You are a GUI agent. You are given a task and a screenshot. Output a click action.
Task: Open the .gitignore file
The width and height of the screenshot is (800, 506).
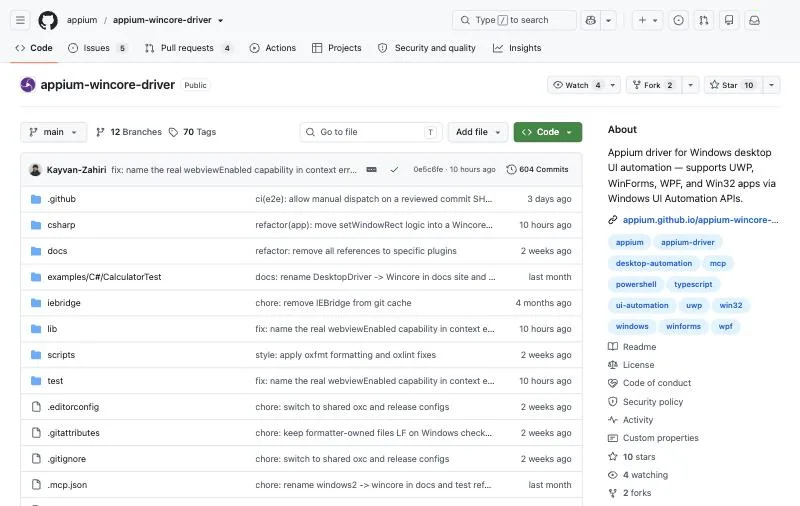pos(66,459)
